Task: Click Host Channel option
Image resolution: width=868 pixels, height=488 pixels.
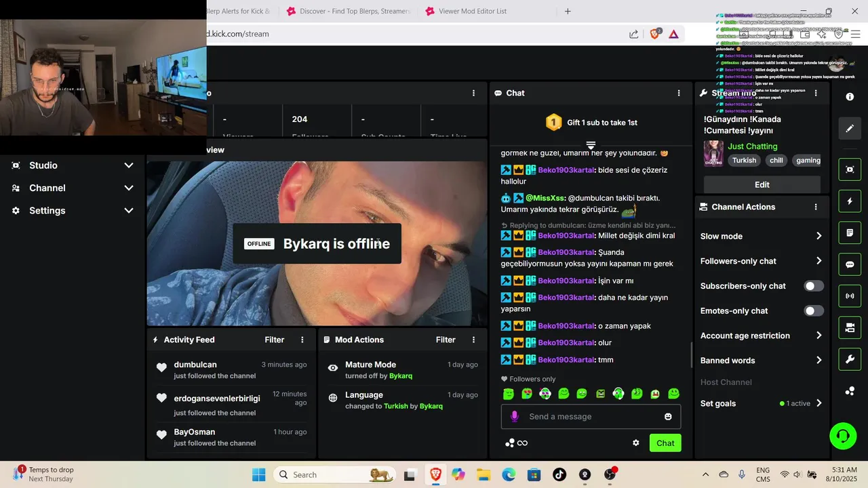Action: (x=726, y=382)
